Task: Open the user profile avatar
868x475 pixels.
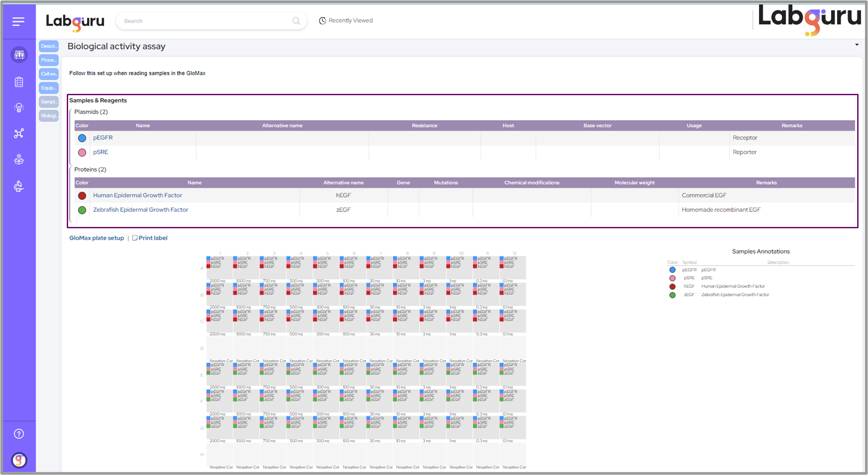Action: coord(19,460)
